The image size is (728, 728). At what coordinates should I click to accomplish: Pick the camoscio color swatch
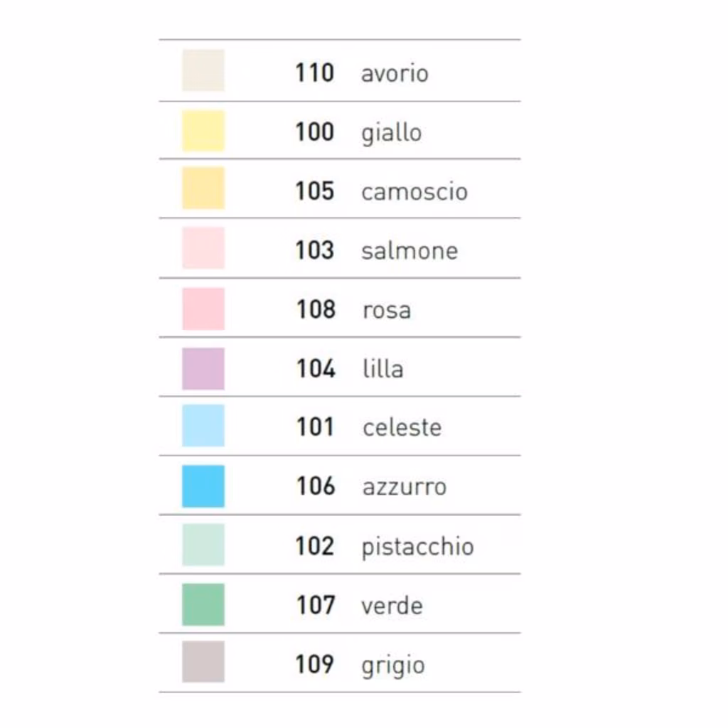[x=203, y=188]
